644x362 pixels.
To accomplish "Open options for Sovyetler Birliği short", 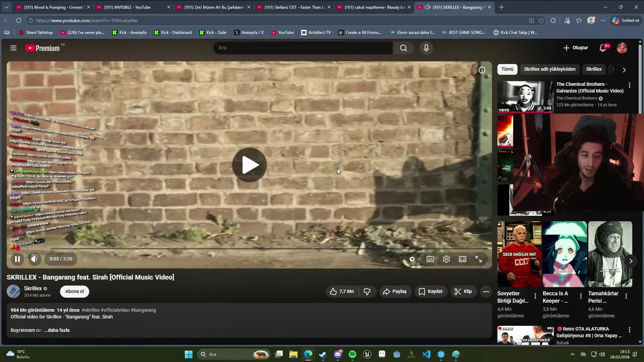I will pos(535,296).
